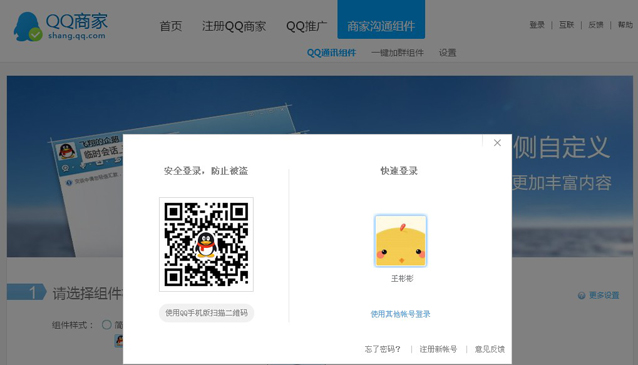Click the 帮助 link in header

pyautogui.click(x=625, y=25)
